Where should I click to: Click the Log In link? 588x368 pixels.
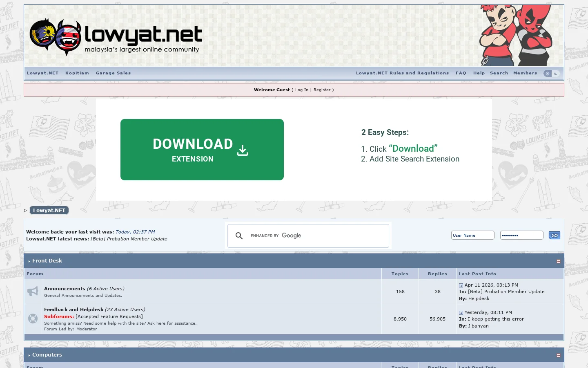(302, 90)
